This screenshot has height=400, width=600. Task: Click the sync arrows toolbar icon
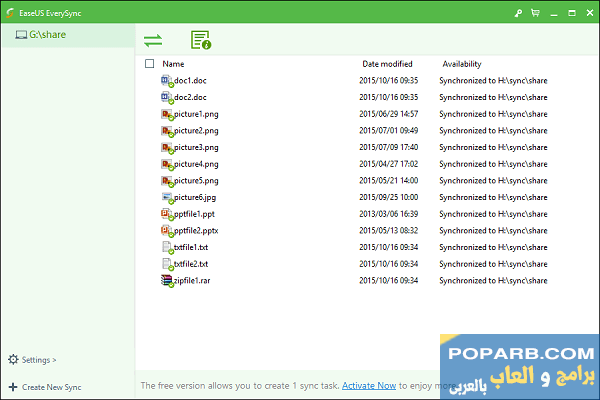[153, 40]
